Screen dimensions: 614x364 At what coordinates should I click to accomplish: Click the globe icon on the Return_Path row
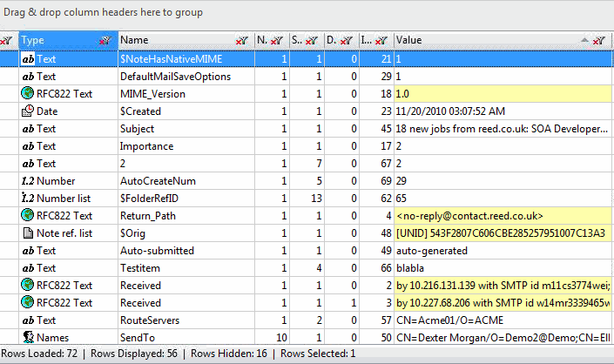point(28,216)
